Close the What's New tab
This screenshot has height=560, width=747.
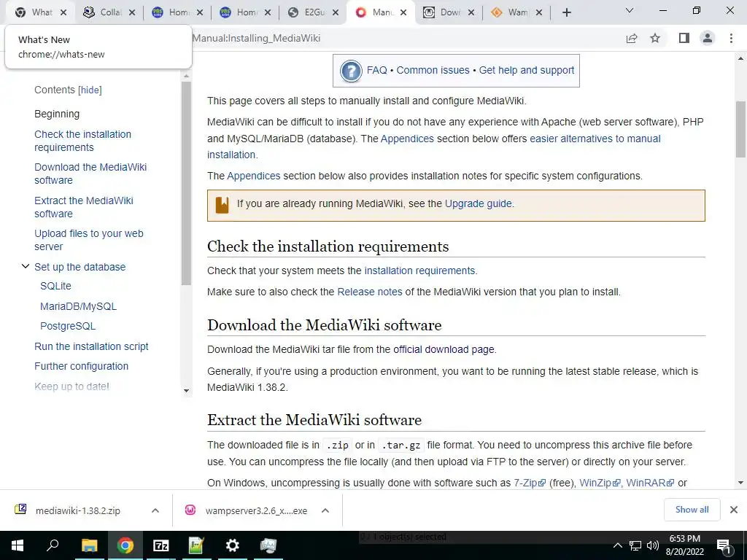coord(63,12)
